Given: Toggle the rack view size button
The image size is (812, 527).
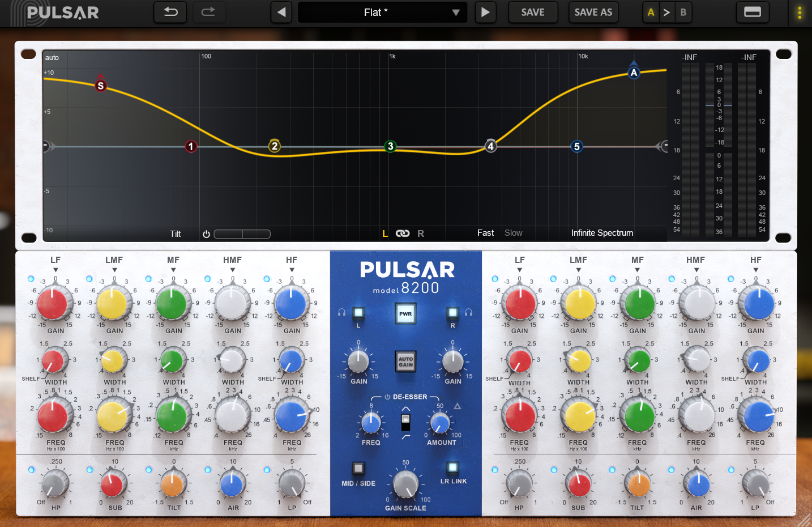Looking at the screenshot, I should click(752, 12).
